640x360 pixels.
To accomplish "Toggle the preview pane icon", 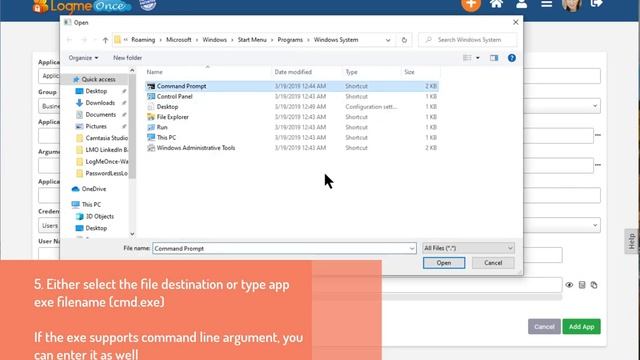I will 494,58.
